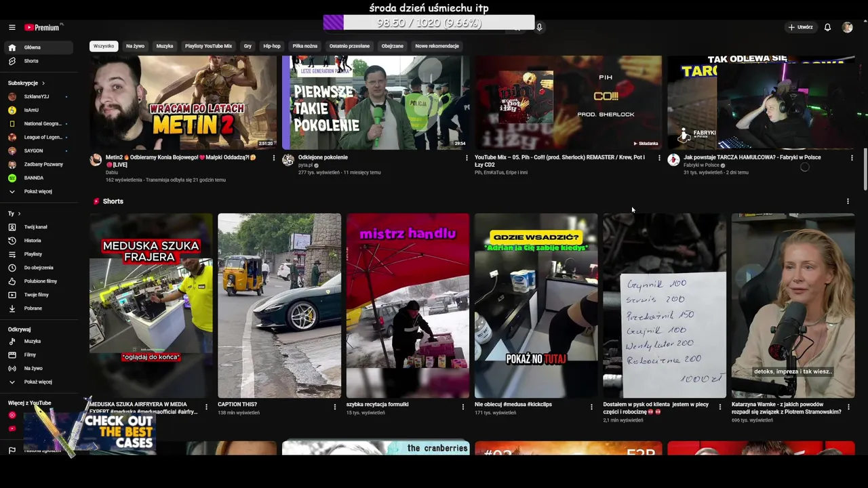This screenshot has width=868, height=488.
Task: Open the League of Legends subscription
Action: tap(39, 137)
